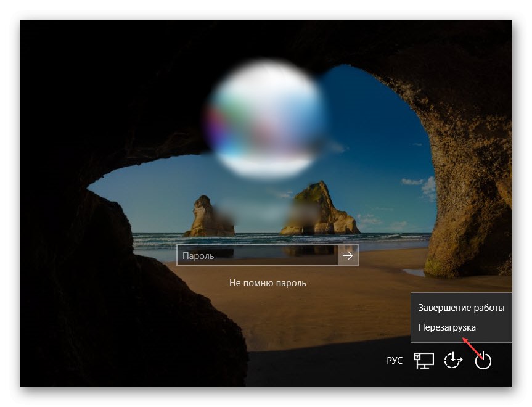Open the forgot password recovery link

269,283
